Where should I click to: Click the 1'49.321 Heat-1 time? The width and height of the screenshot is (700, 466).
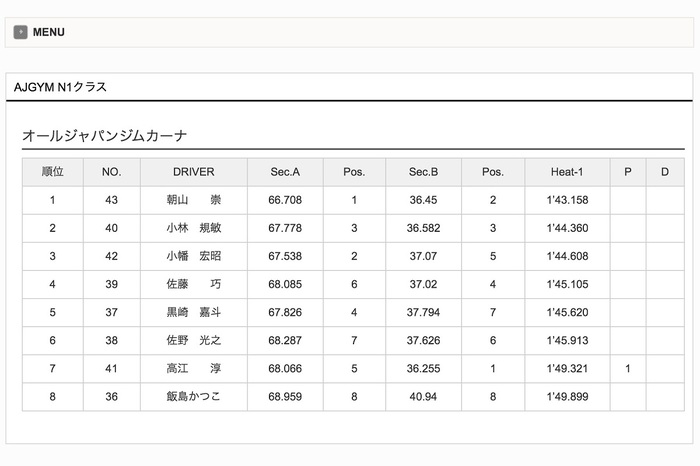click(567, 369)
